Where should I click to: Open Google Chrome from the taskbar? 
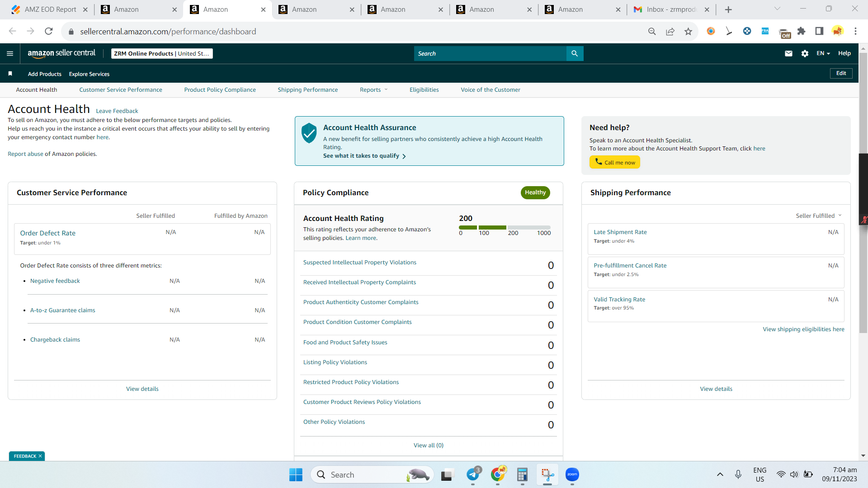click(498, 474)
